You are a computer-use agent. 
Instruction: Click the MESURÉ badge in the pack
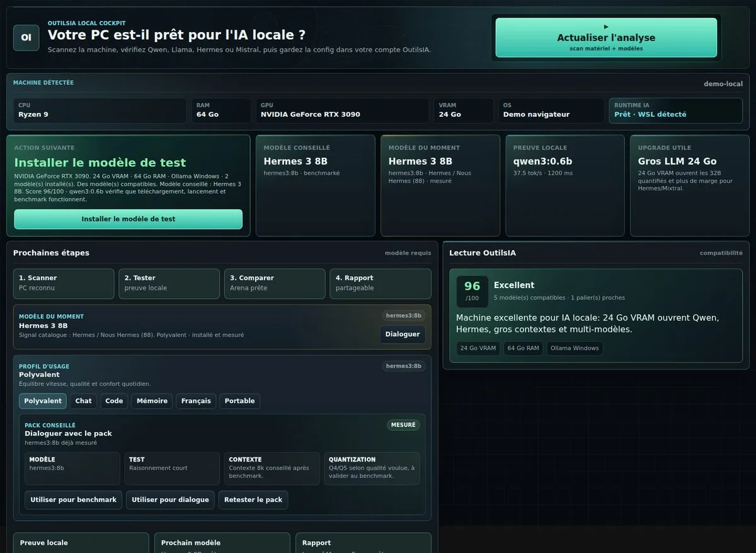(403, 425)
